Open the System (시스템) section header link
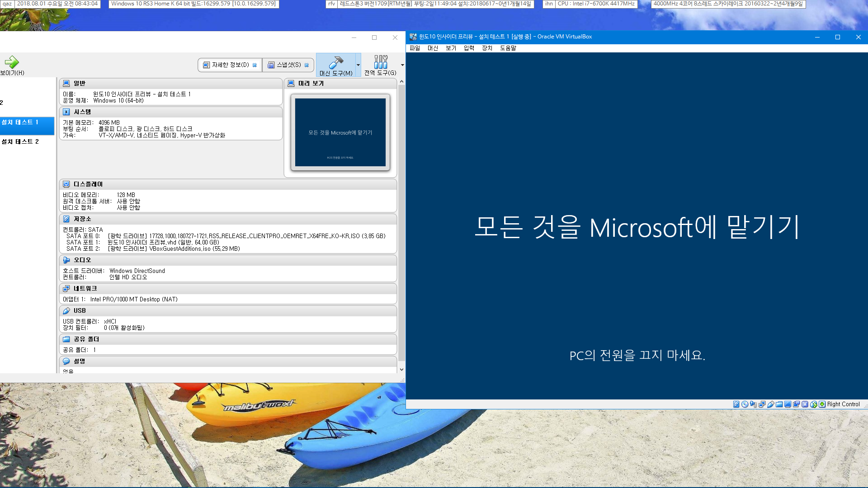The height and width of the screenshot is (488, 868). pyautogui.click(x=82, y=112)
